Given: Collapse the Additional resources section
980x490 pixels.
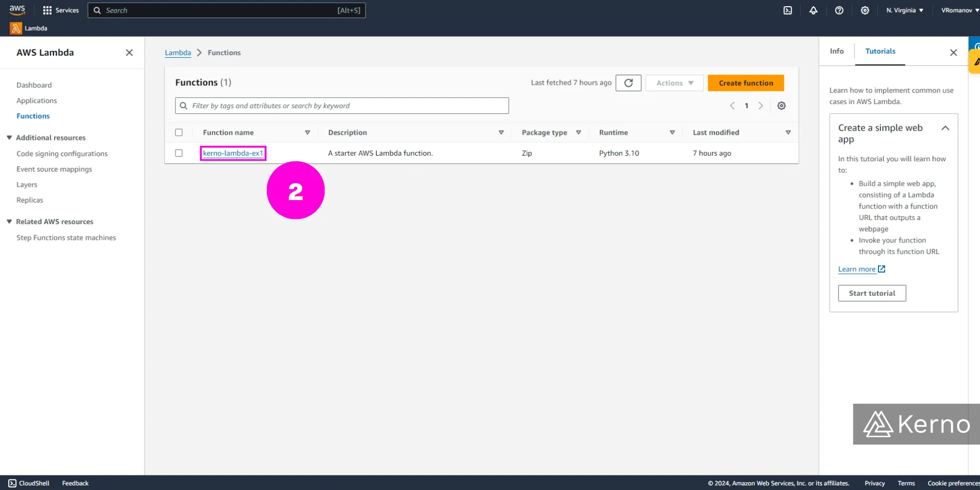Looking at the screenshot, I should click(x=9, y=138).
